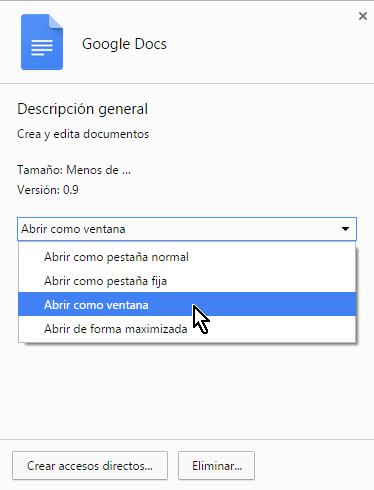
Task: Click the truncated ellipsis after 'Menos de'
Action: [126, 172]
